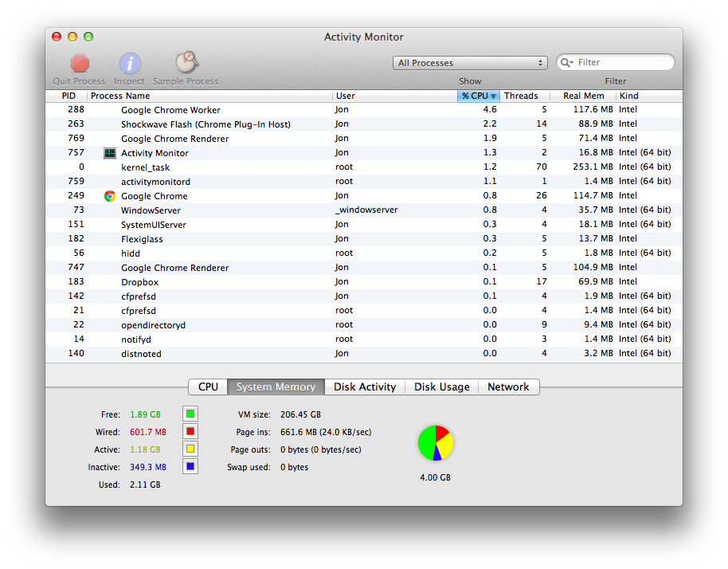The width and height of the screenshot is (728, 569).
Task: Click the 601.7 MB wired memory value
Action: click(148, 432)
